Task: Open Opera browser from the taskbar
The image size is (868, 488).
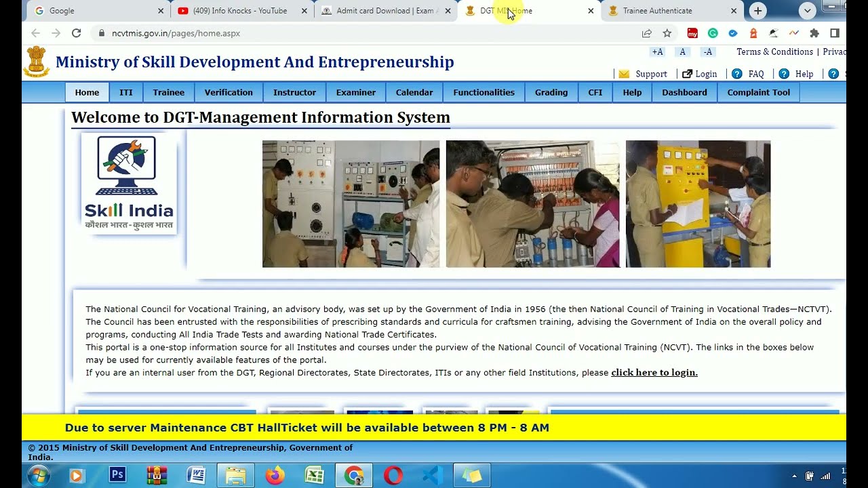Action: point(393,476)
